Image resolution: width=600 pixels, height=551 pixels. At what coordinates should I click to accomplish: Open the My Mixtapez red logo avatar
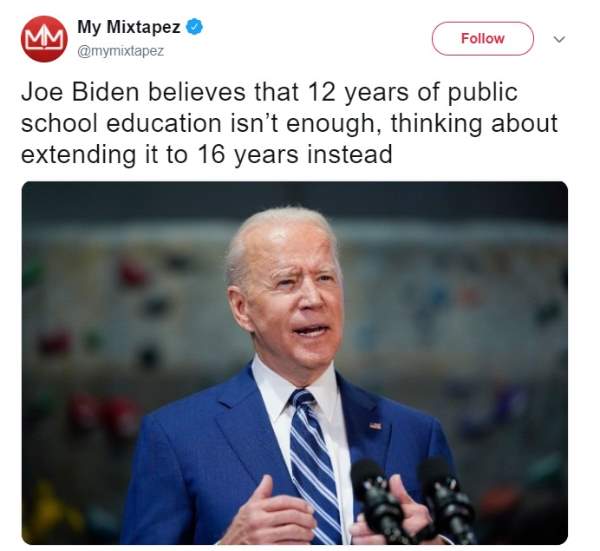pos(44,39)
